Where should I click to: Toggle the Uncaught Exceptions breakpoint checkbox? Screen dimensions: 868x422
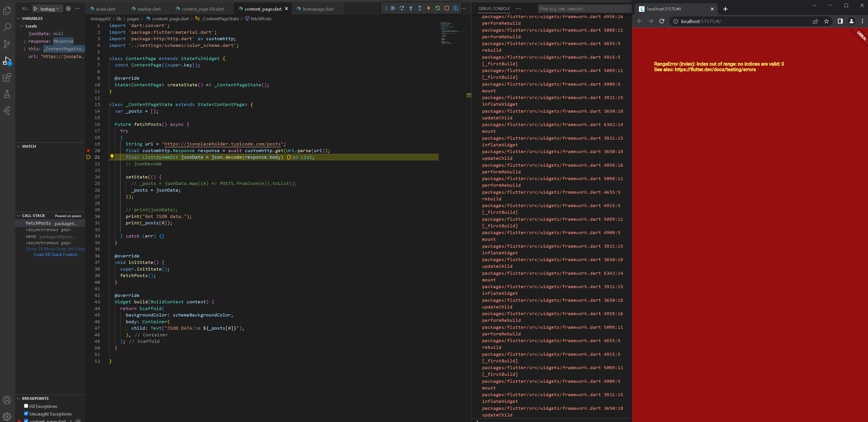coord(26,414)
